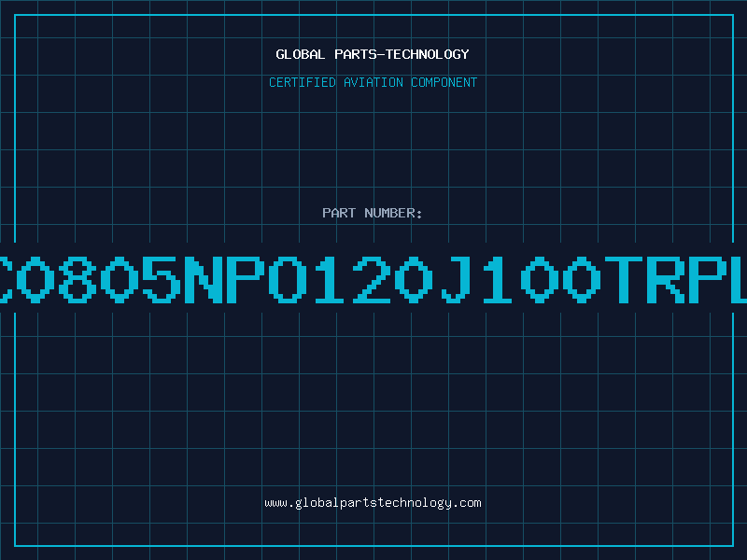Click the GLOBAL PARTS-TECHNOLOGY heading
The height and width of the screenshot is (560, 747).
373,54
